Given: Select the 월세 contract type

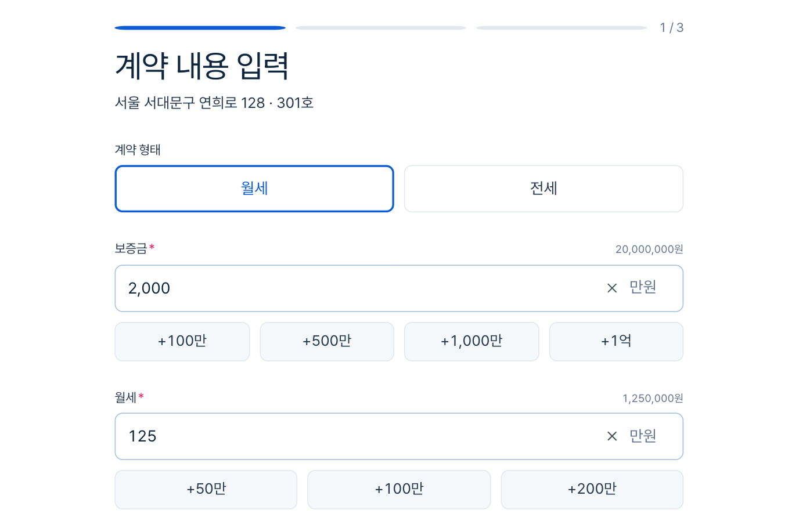Looking at the screenshot, I should coord(254,189).
